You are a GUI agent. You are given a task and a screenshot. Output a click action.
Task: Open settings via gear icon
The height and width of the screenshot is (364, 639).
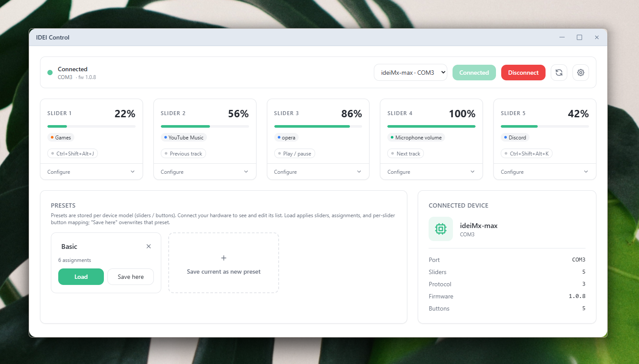click(581, 73)
